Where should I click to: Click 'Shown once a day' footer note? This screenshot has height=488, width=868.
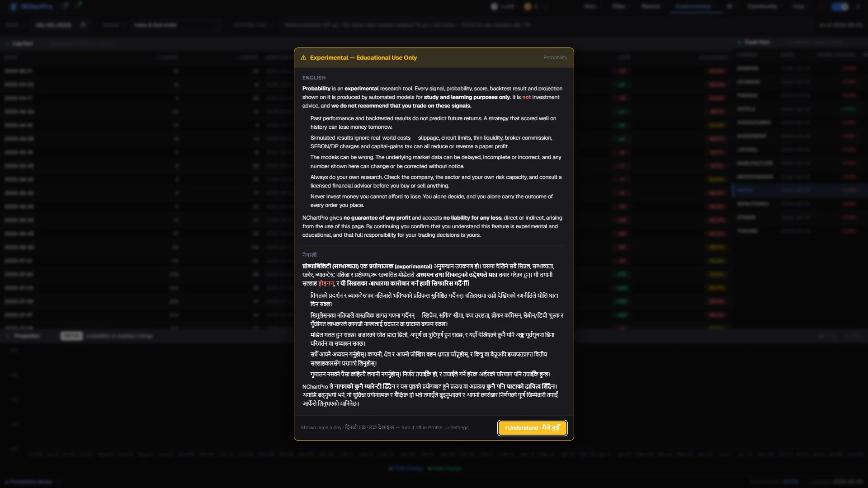[x=321, y=427]
